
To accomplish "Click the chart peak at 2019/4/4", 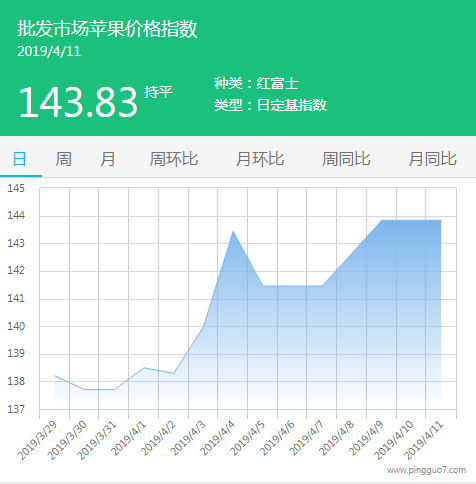I will tap(233, 231).
